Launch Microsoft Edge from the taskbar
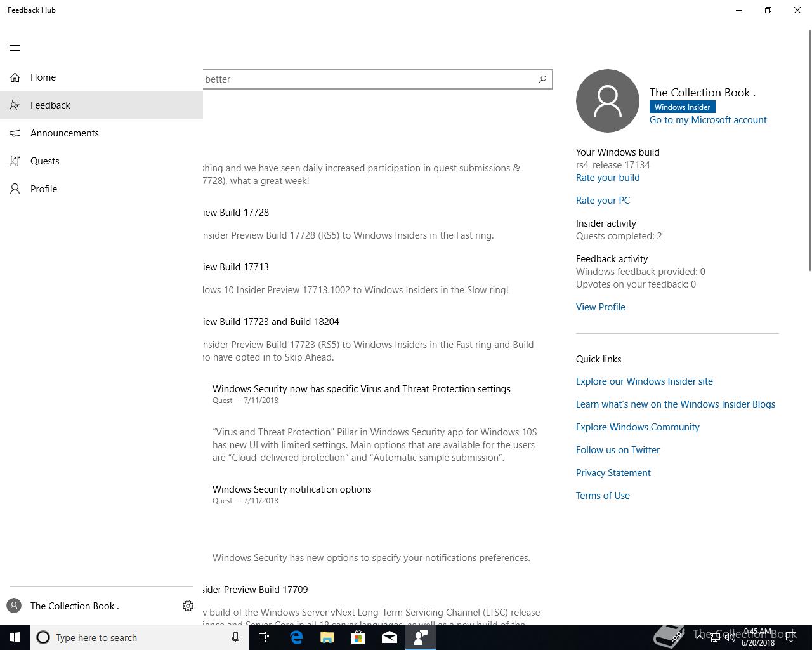Viewport: 812px width, 650px height. pyautogui.click(x=296, y=637)
